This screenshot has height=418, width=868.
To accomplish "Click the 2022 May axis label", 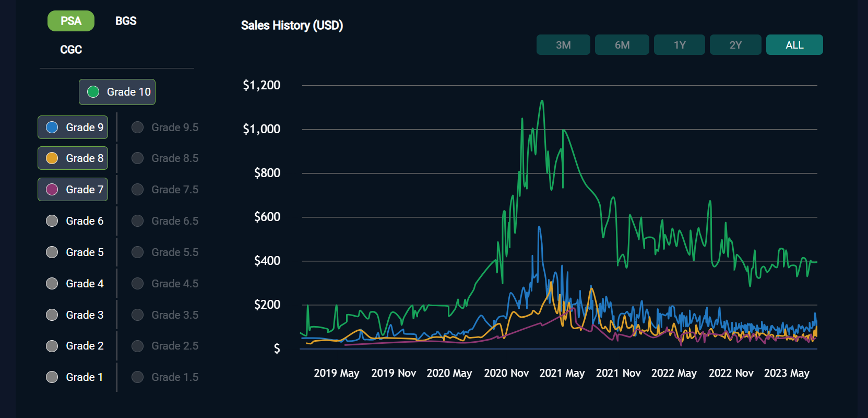I will coord(674,373).
